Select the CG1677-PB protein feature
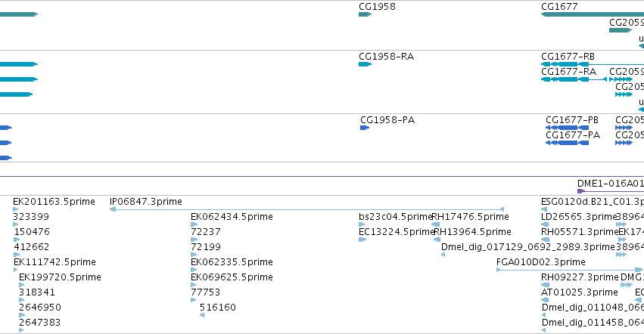Viewport: 644px width, 334px height. pyautogui.click(x=567, y=128)
